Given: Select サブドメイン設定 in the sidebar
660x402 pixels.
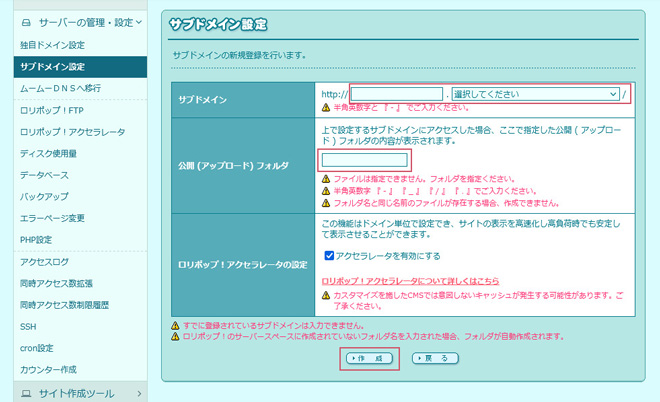Looking at the screenshot, I should [52, 67].
